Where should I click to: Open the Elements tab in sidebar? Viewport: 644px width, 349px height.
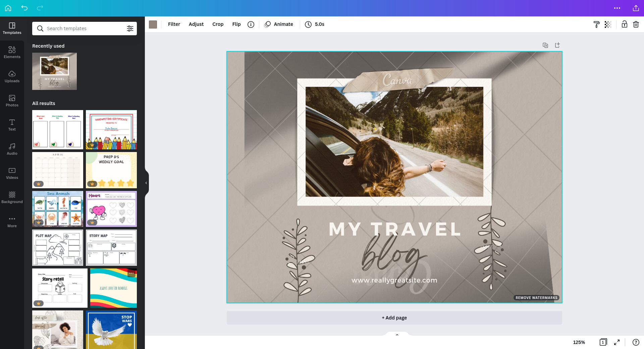[x=12, y=52]
